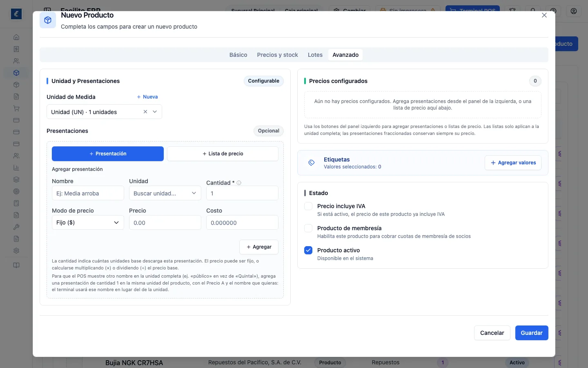The image size is (588, 368).
Task: Open the Modo de precio dropdown
Action: tap(88, 222)
